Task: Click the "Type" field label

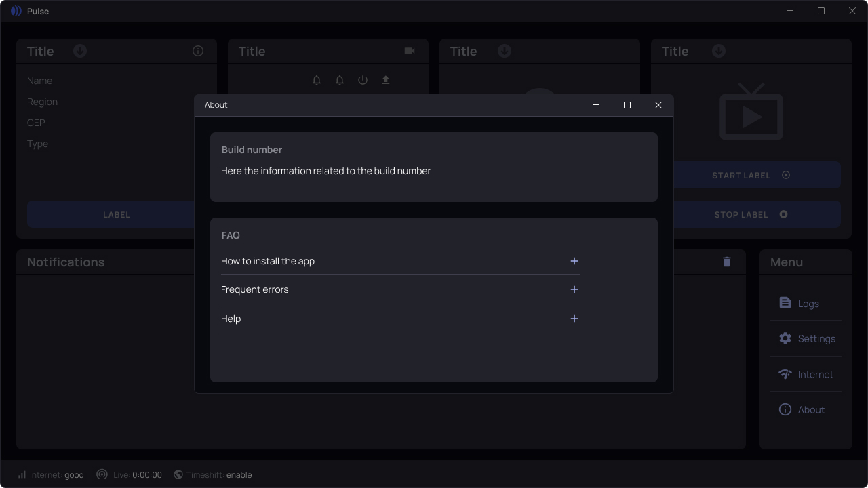Action: (x=37, y=144)
